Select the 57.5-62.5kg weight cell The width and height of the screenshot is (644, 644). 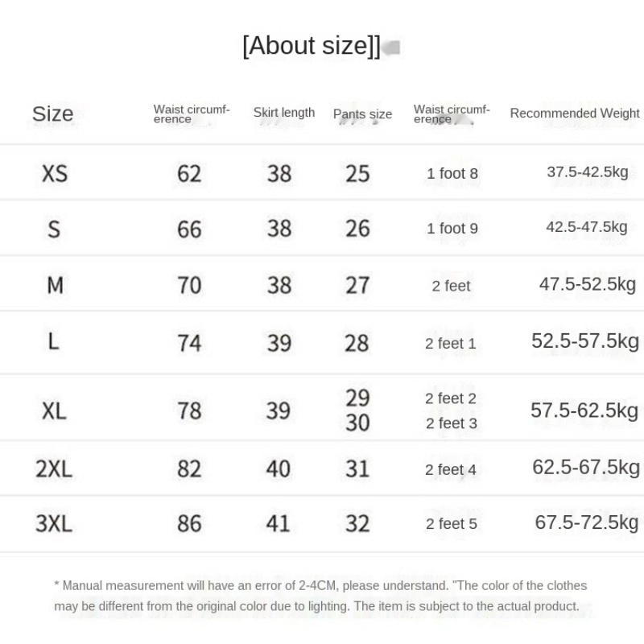584,411
